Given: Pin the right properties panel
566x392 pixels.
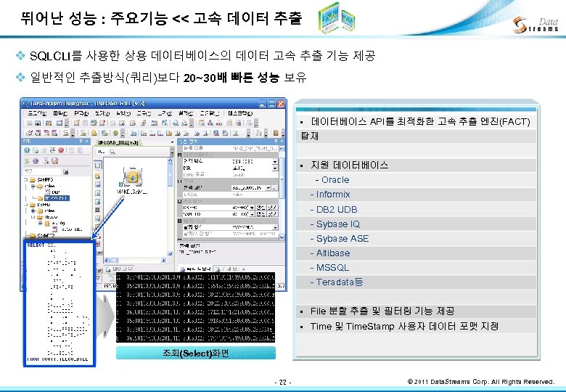Looking at the screenshot, I should pyautogui.click(x=276, y=141).
